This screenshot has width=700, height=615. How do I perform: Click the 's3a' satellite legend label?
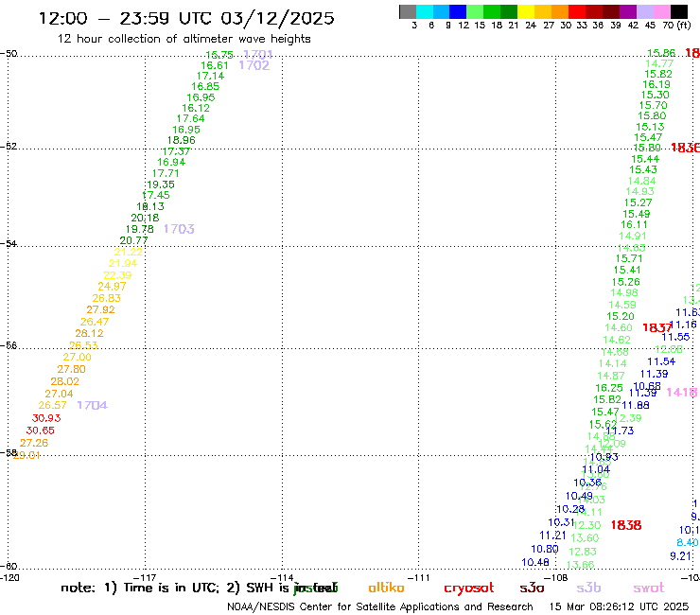click(532, 588)
